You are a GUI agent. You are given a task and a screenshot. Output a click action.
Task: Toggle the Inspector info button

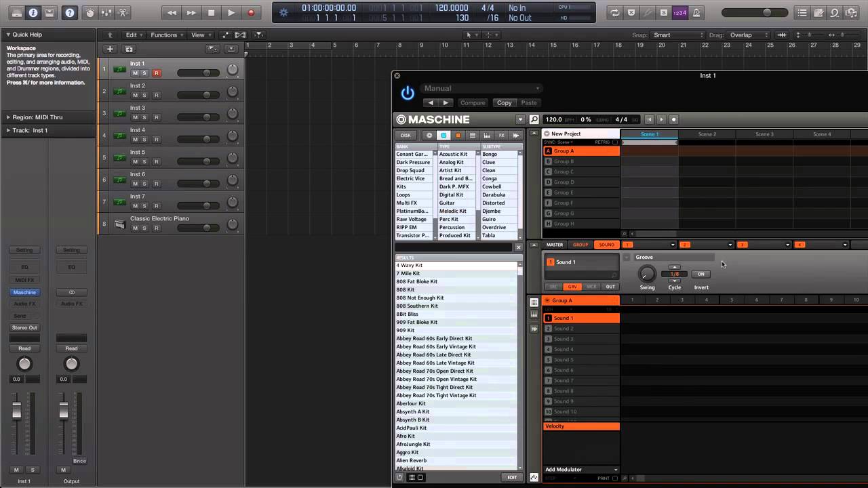33,12
